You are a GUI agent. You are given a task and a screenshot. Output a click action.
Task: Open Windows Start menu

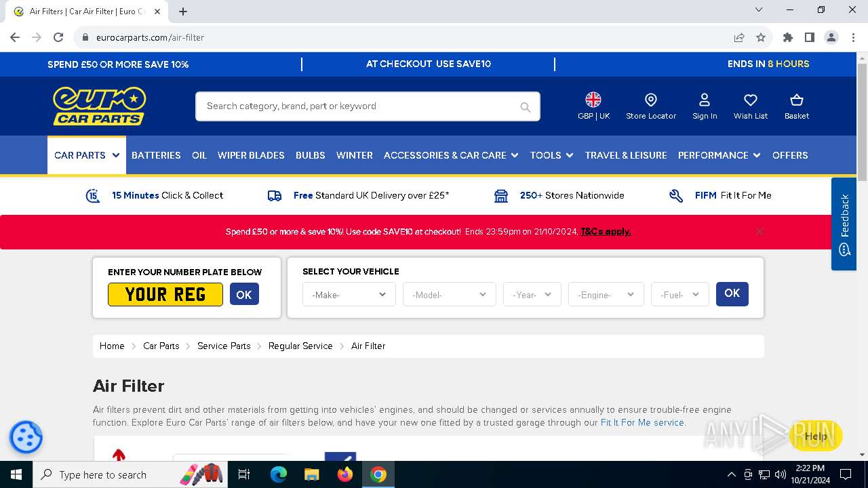pos(16,474)
